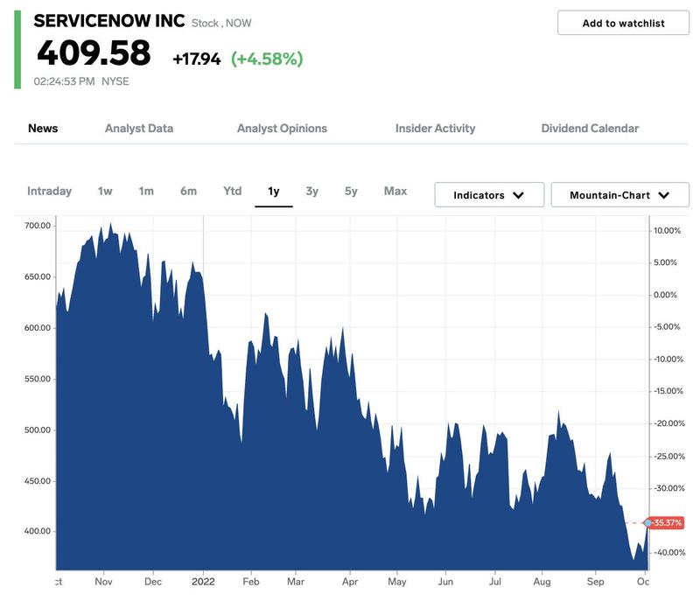
Task: Choose the 1w time range
Action: (105, 191)
